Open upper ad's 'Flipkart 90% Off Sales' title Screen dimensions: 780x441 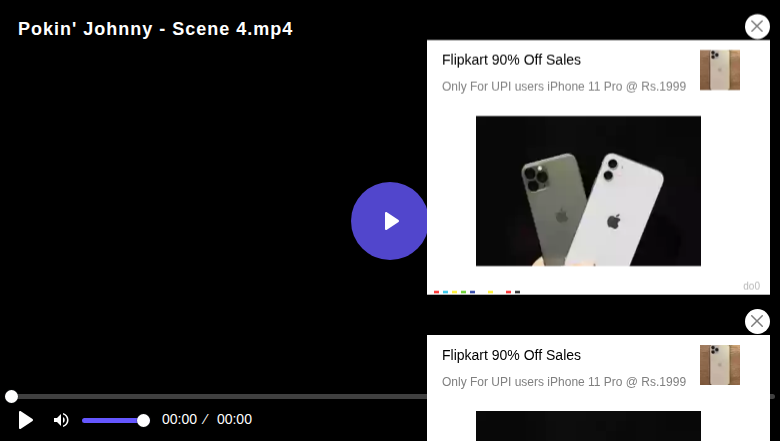click(x=511, y=60)
